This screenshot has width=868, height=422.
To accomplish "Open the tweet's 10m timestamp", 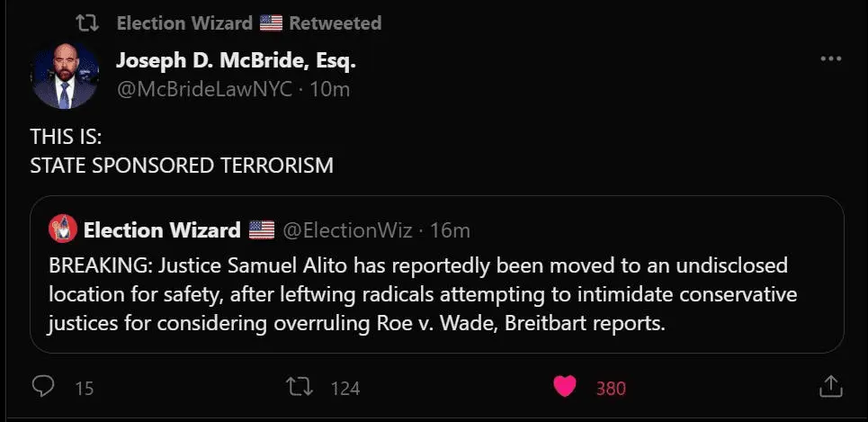I will 329,88.
